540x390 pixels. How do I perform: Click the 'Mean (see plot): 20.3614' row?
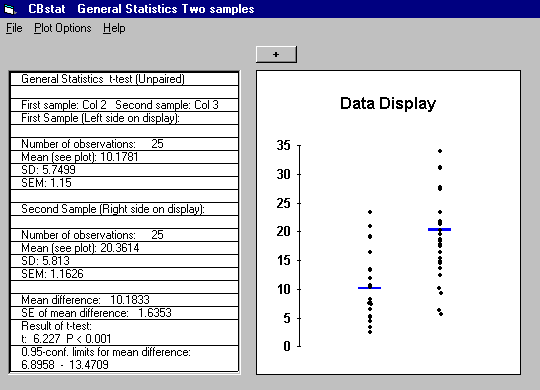tap(124, 248)
